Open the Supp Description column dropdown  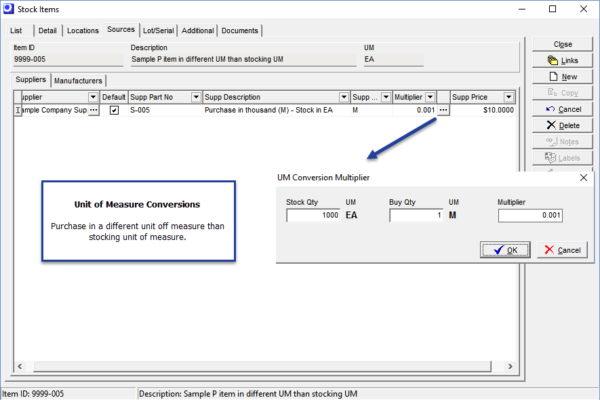point(344,97)
